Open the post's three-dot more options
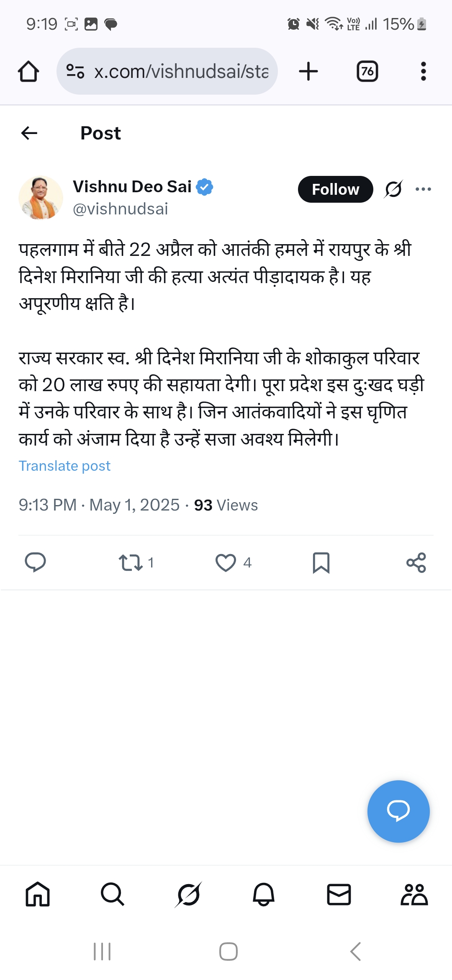This screenshot has width=452, height=980. coord(423,189)
